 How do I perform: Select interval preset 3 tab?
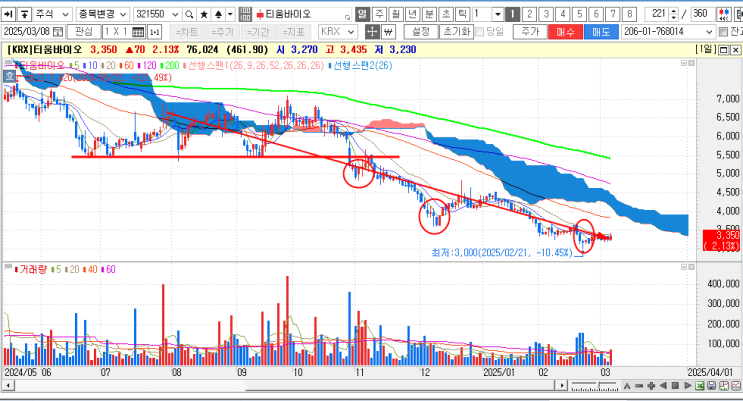click(546, 14)
